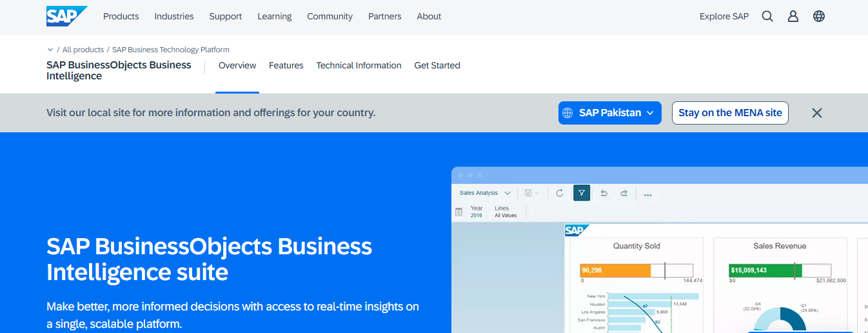
Task: Open the Industries menu
Action: click(x=174, y=16)
